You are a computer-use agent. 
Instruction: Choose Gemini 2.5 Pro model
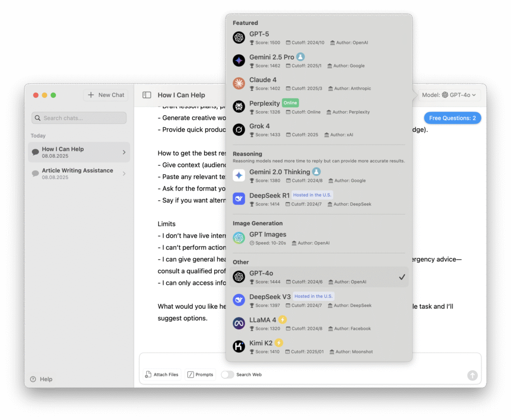pyautogui.click(x=319, y=60)
